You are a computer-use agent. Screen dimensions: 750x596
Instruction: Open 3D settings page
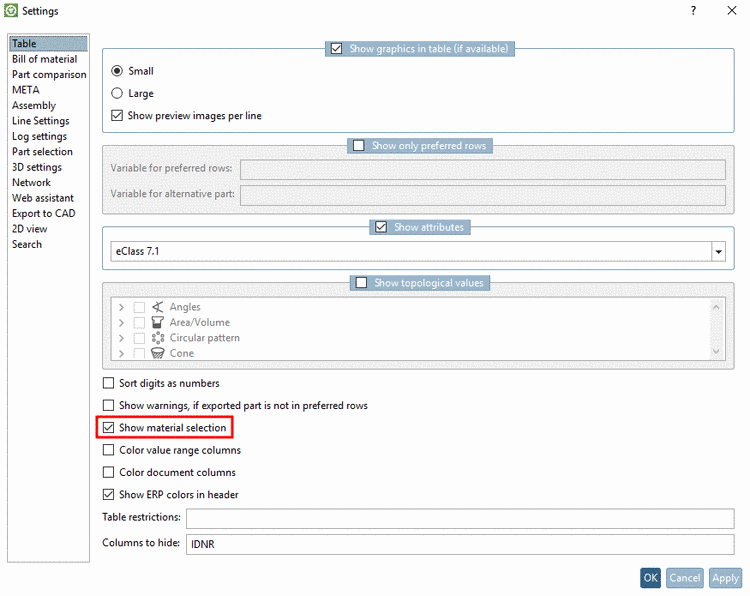tap(37, 167)
